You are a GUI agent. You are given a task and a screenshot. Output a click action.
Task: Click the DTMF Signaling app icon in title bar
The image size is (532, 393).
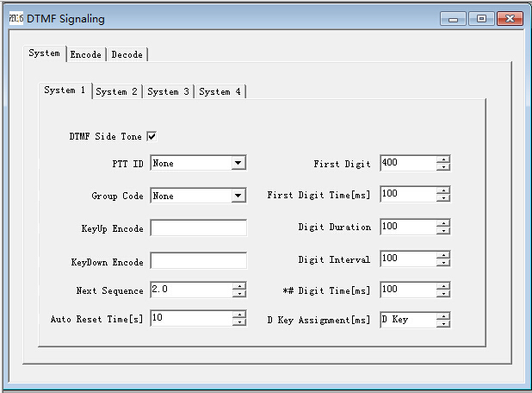(x=15, y=18)
